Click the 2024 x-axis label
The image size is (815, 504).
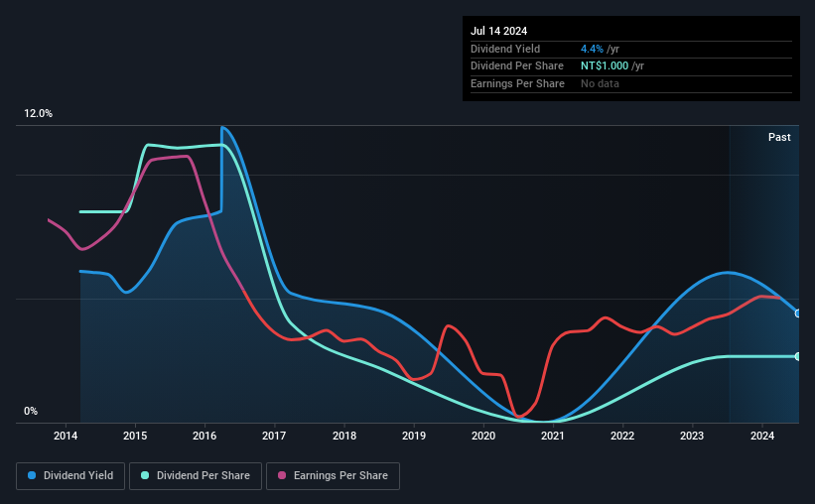[x=762, y=436]
